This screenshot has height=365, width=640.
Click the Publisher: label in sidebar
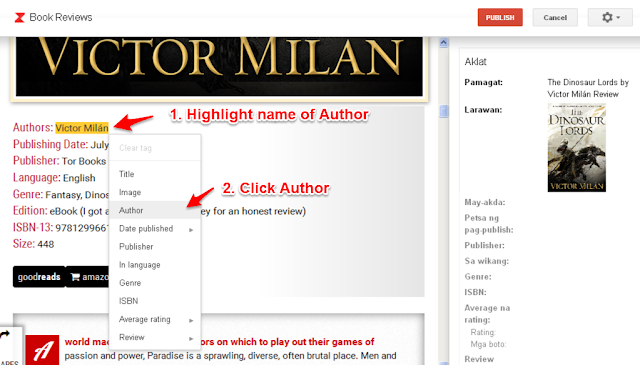484,245
